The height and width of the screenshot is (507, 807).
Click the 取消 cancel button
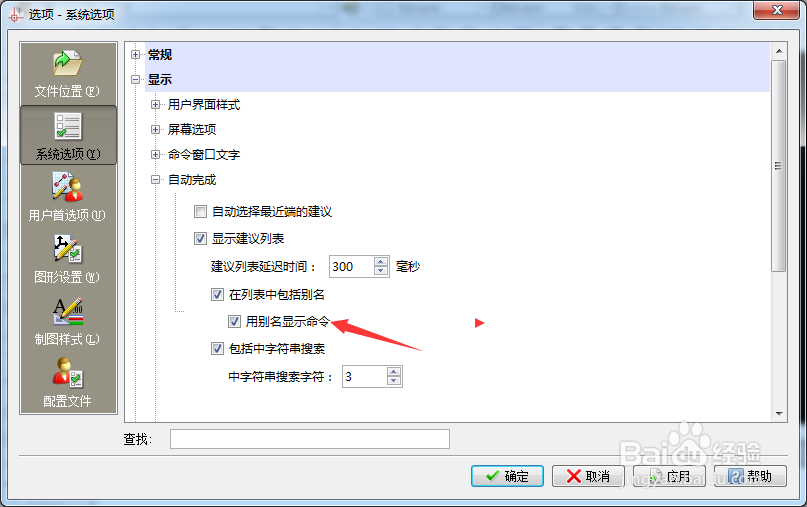[588, 476]
